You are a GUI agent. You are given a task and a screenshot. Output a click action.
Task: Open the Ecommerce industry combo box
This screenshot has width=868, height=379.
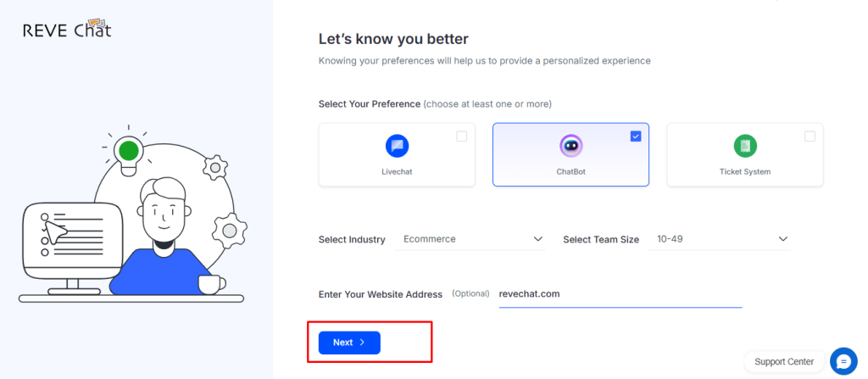[x=470, y=239]
